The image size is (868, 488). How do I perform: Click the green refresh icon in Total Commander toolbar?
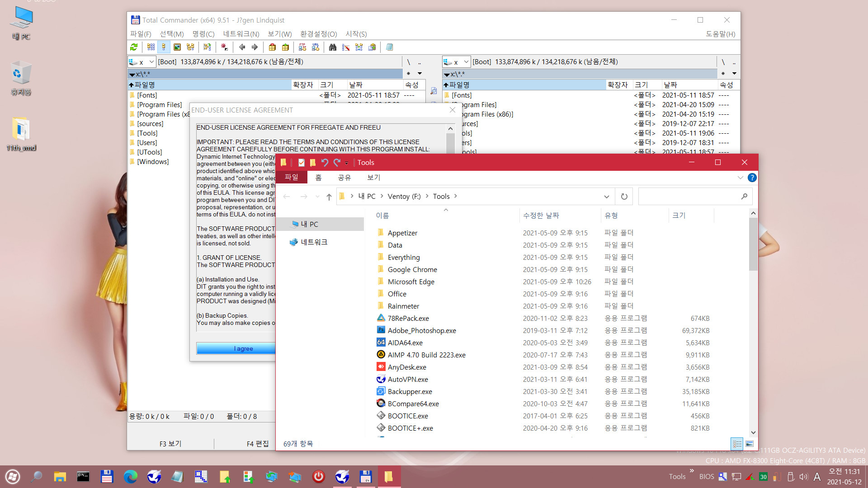[134, 47]
